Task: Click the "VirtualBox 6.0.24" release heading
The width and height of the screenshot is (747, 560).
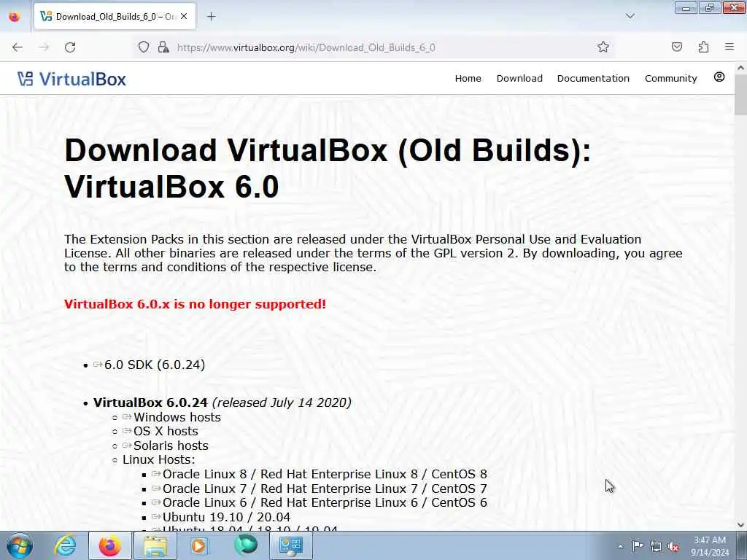Action: tap(150, 402)
